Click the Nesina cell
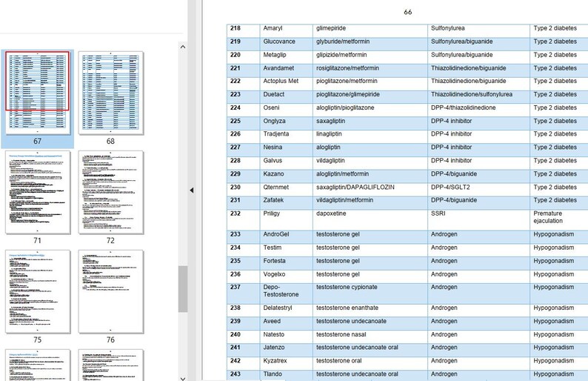 coord(286,150)
